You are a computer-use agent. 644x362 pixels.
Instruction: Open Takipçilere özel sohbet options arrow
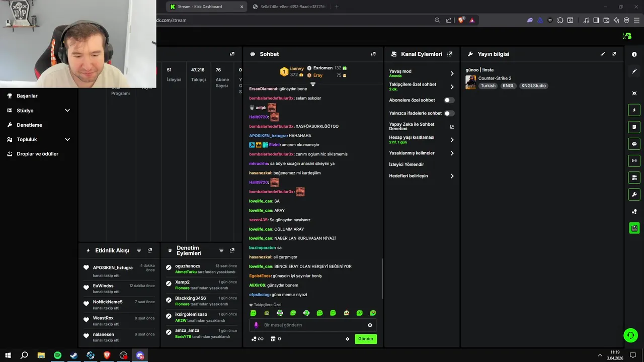coord(452,86)
